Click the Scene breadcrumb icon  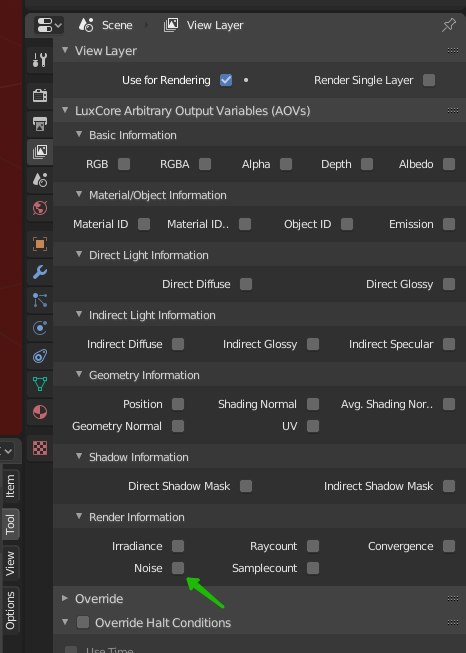click(x=86, y=25)
